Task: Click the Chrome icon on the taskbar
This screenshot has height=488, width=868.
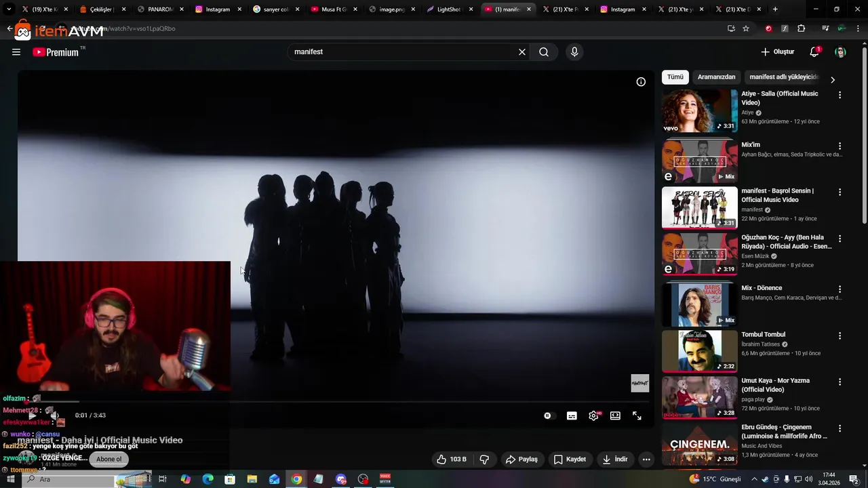Action: (x=296, y=479)
